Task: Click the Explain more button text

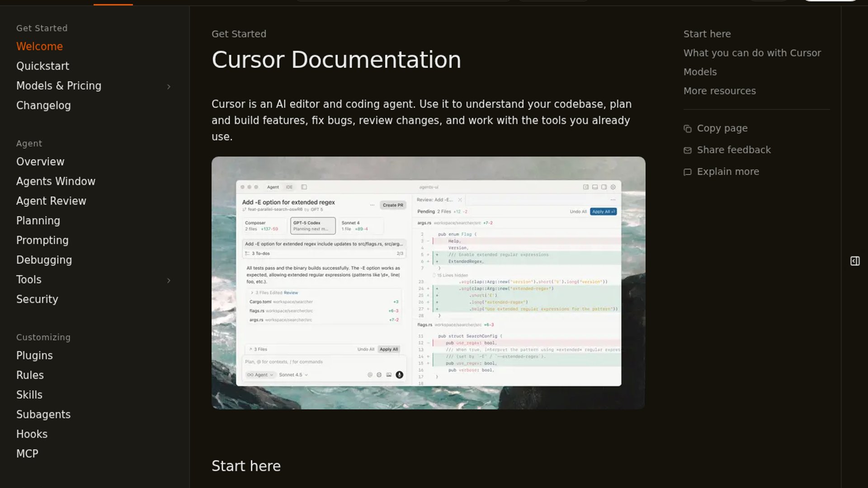Action: click(728, 172)
